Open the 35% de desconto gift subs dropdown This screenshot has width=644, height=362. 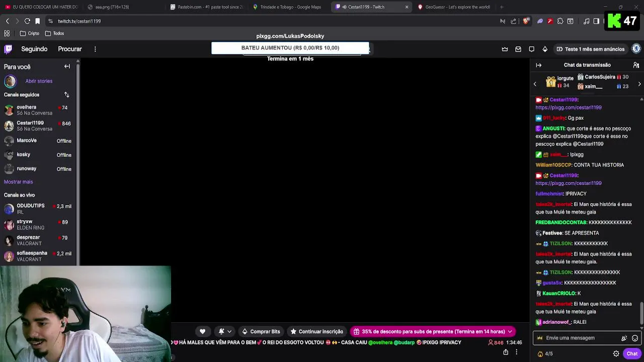click(x=433, y=331)
